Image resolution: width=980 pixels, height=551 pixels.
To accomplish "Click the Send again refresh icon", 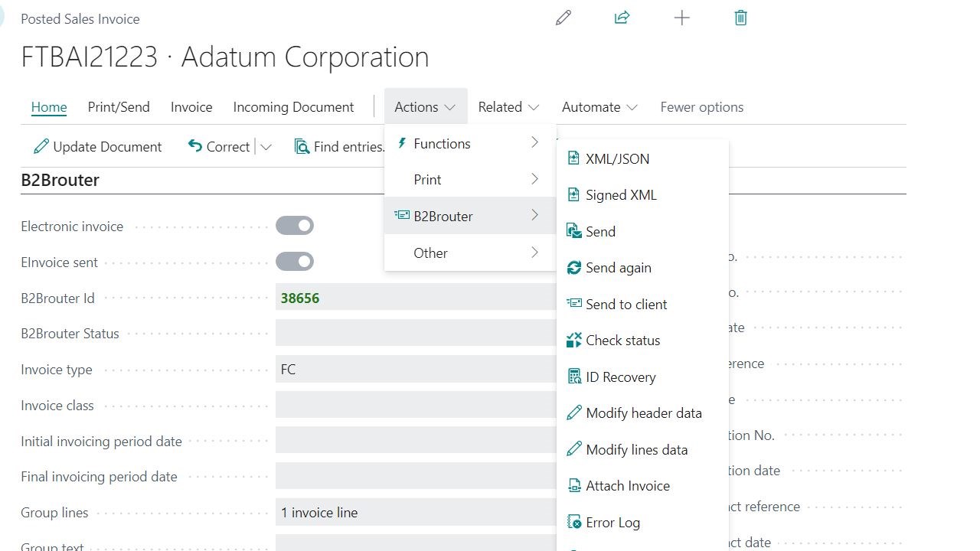I will click(573, 267).
